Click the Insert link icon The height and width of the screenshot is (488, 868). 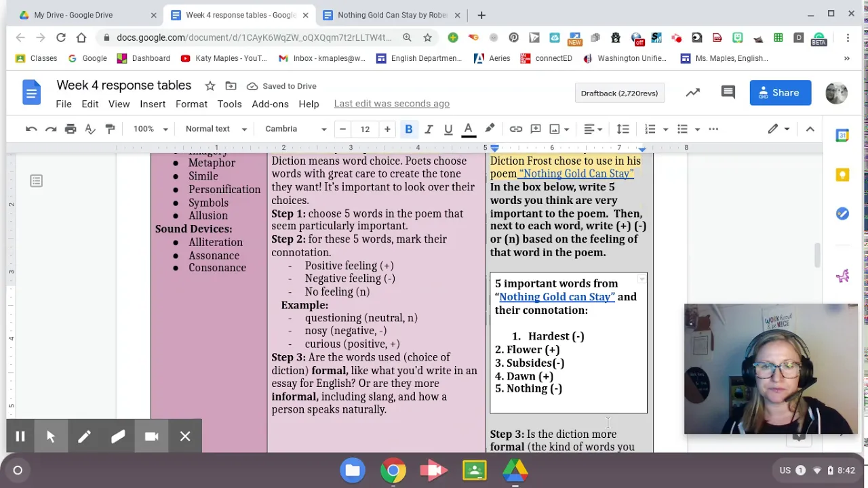[516, 129]
